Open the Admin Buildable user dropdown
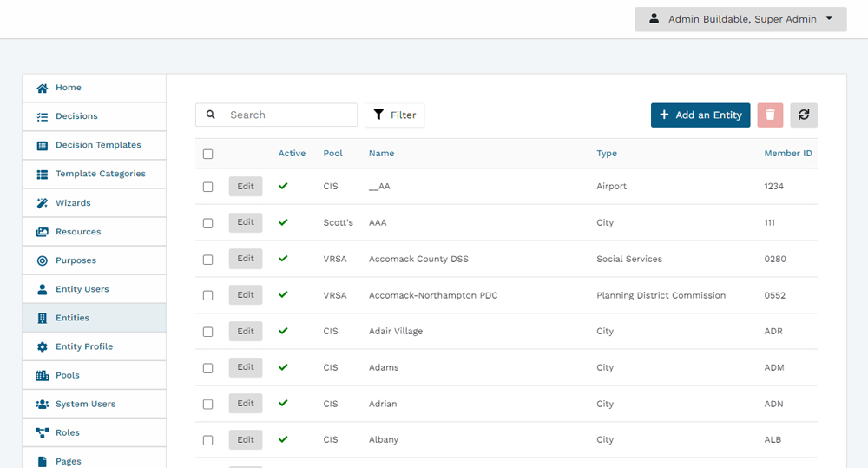 coord(740,19)
